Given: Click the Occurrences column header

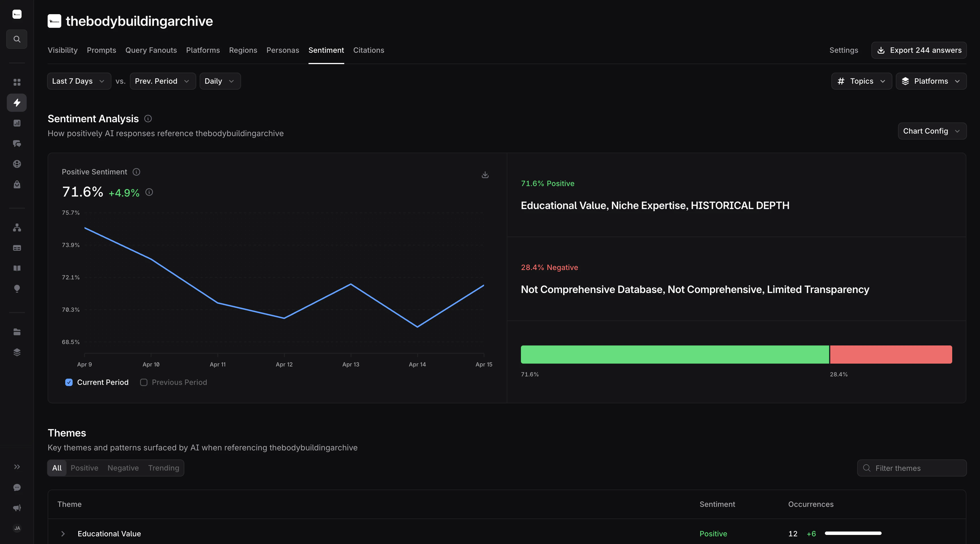Looking at the screenshot, I should [811, 504].
